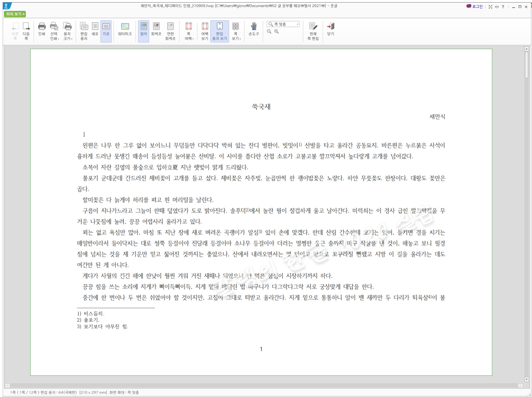Click the vertical scrollbar up arrow
Screen dimensions: 532x397
pos(527,49)
